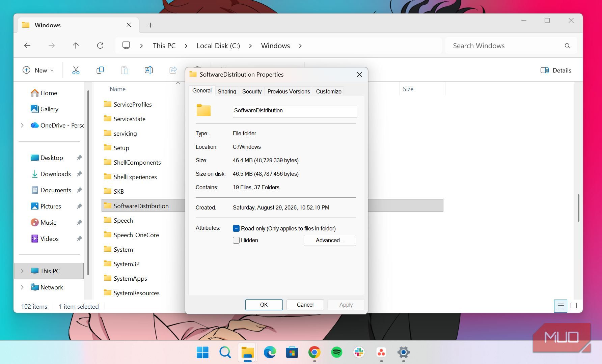Image resolution: width=602 pixels, height=364 pixels.
Task: Select Gallery in the sidebar
Action: click(x=49, y=109)
